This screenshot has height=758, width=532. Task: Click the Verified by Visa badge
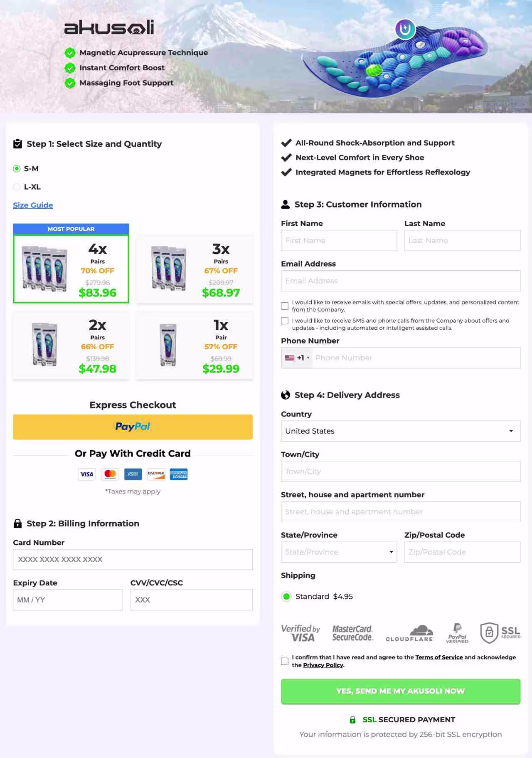point(300,633)
